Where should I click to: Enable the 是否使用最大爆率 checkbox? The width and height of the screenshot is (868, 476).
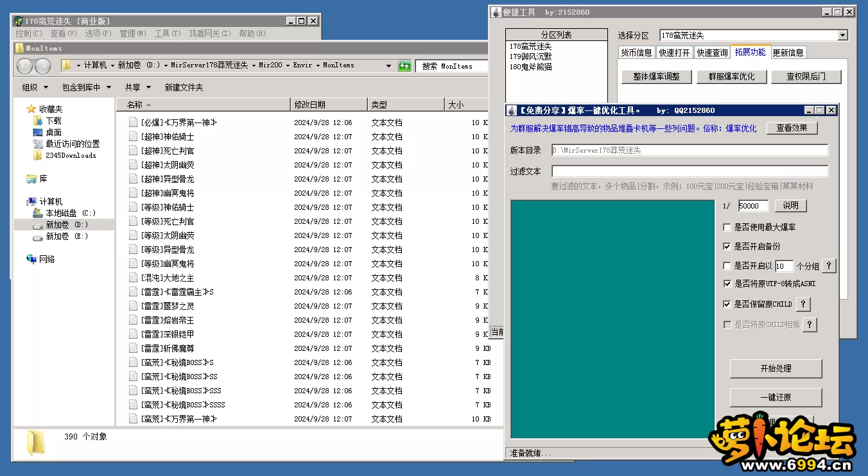pyautogui.click(x=727, y=227)
